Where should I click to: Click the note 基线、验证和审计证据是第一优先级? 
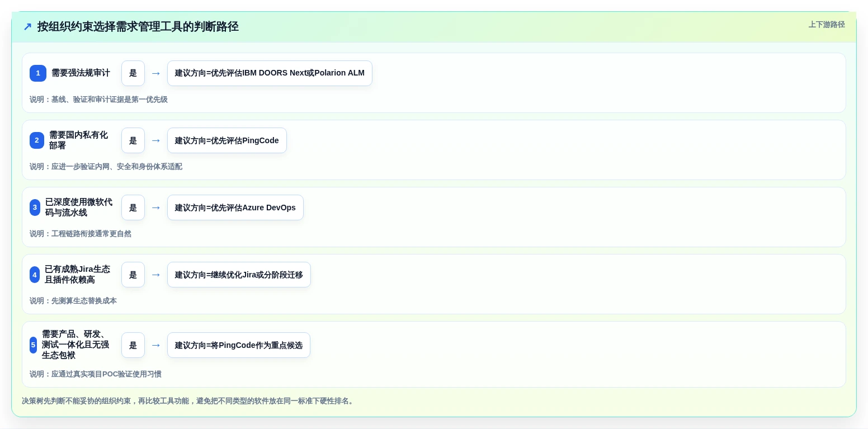pyautogui.click(x=98, y=100)
